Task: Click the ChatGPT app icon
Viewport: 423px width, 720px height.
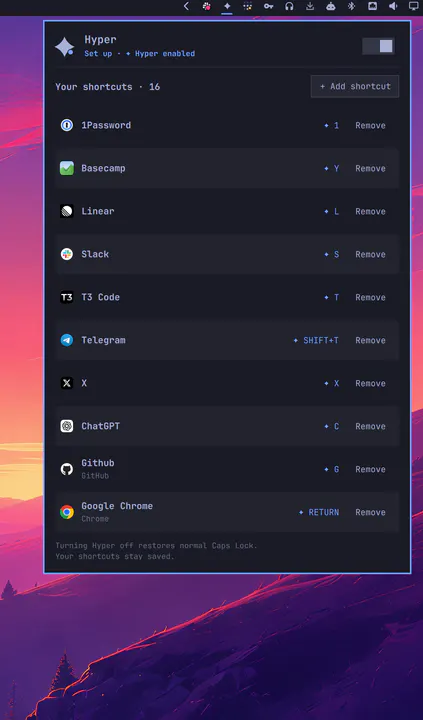Action: tap(67, 426)
